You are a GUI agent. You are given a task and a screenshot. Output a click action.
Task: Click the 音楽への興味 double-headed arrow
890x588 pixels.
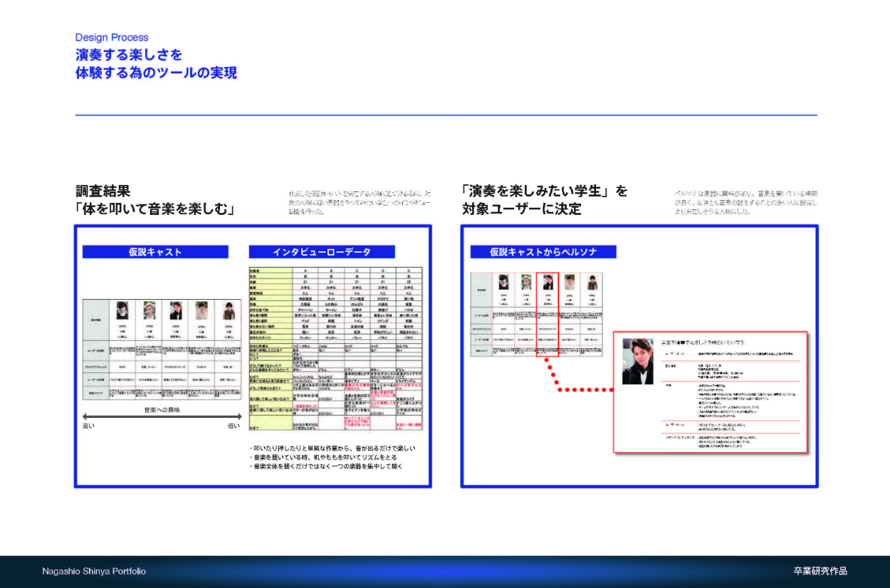coord(163,416)
